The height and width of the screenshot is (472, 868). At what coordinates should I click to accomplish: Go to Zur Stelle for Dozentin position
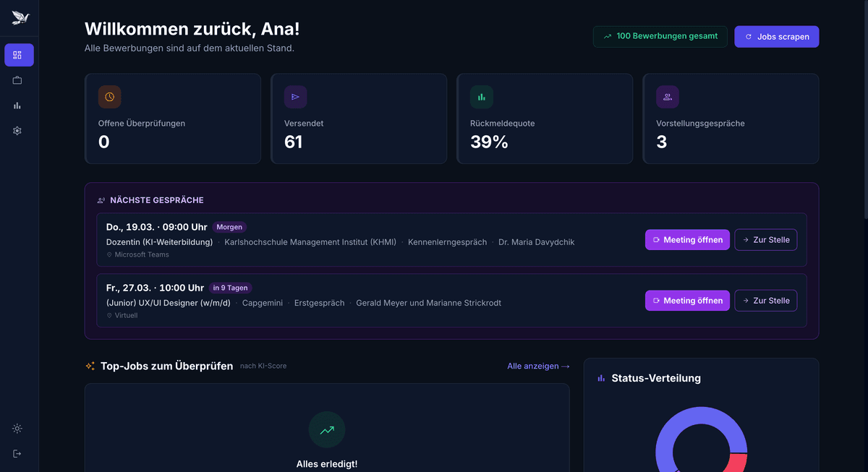pyautogui.click(x=765, y=240)
